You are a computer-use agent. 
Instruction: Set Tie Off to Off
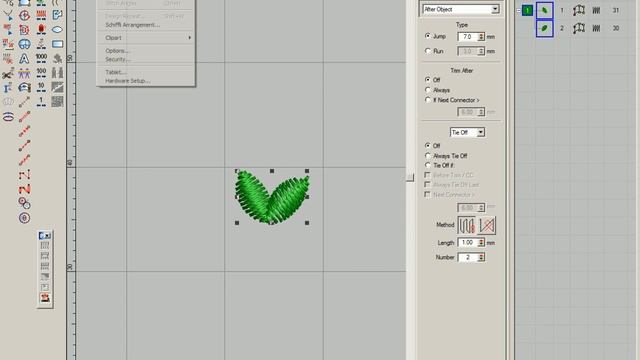(x=428, y=145)
